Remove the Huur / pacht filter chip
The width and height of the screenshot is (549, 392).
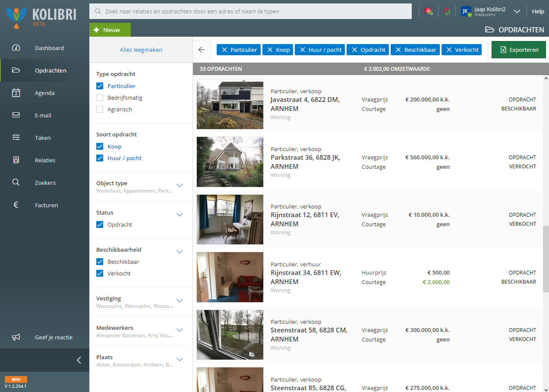click(303, 50)
